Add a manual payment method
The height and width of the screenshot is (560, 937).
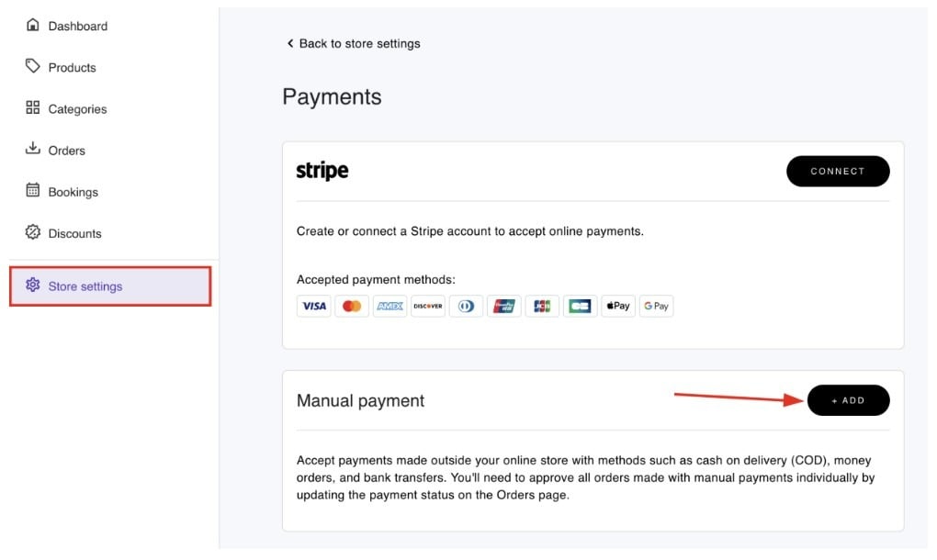(848, 400)
